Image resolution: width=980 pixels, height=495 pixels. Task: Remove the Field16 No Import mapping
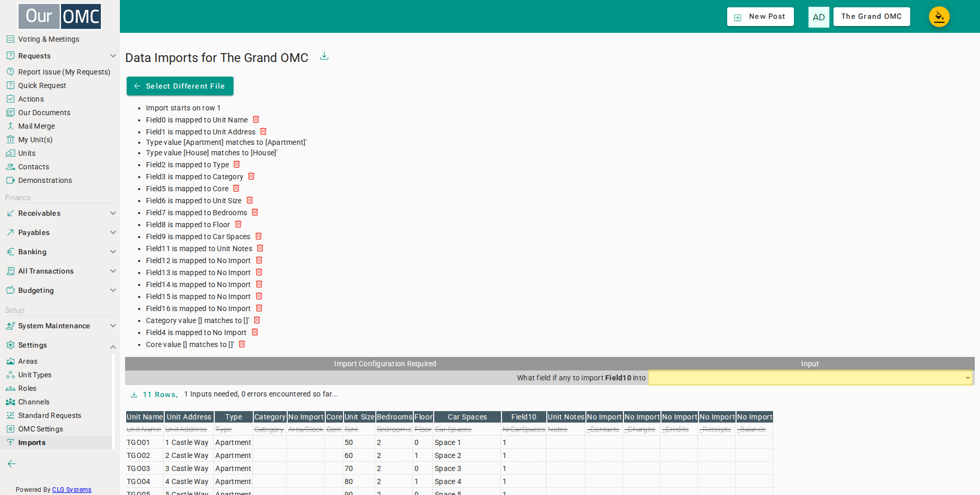coord(259,308)
